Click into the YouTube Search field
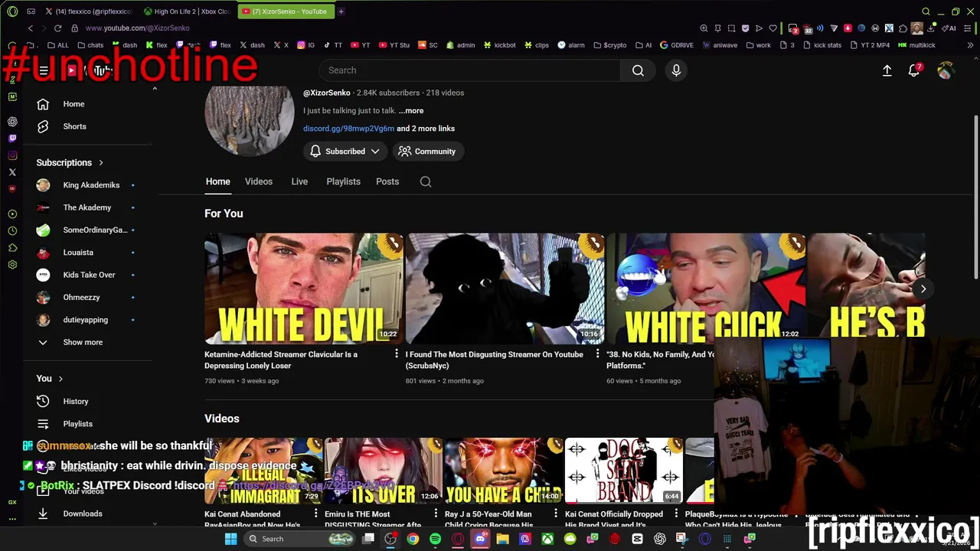Viewport: 980px width, 551px height. point(470,70)
